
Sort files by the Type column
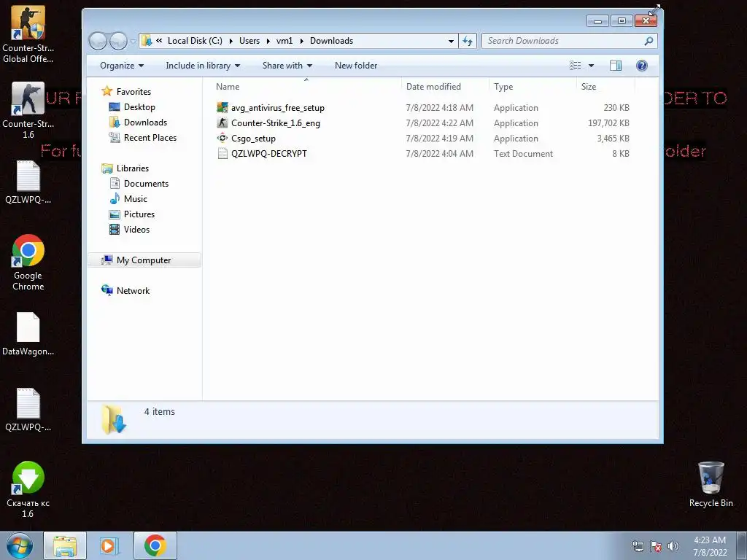click(533, 87)
